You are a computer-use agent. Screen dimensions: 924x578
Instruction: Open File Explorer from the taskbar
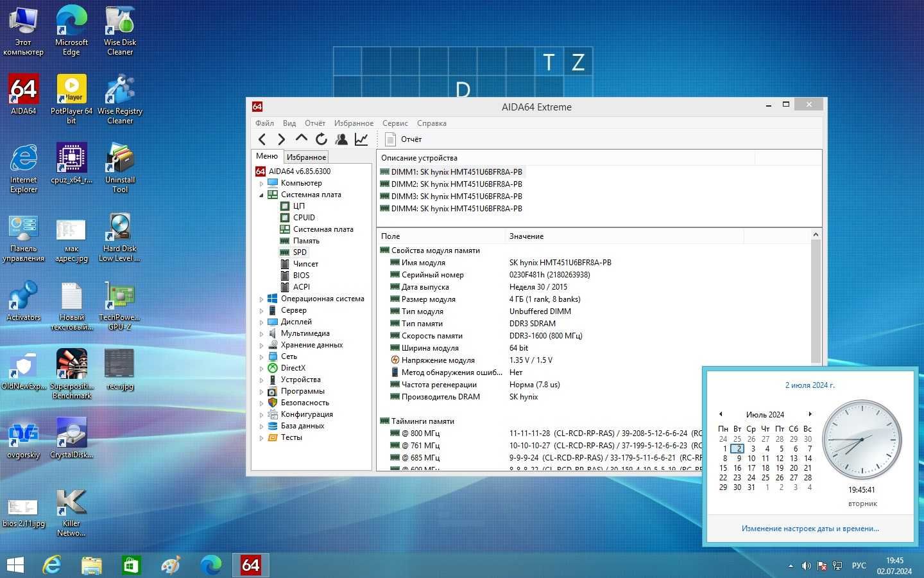[x=92, y=565]
